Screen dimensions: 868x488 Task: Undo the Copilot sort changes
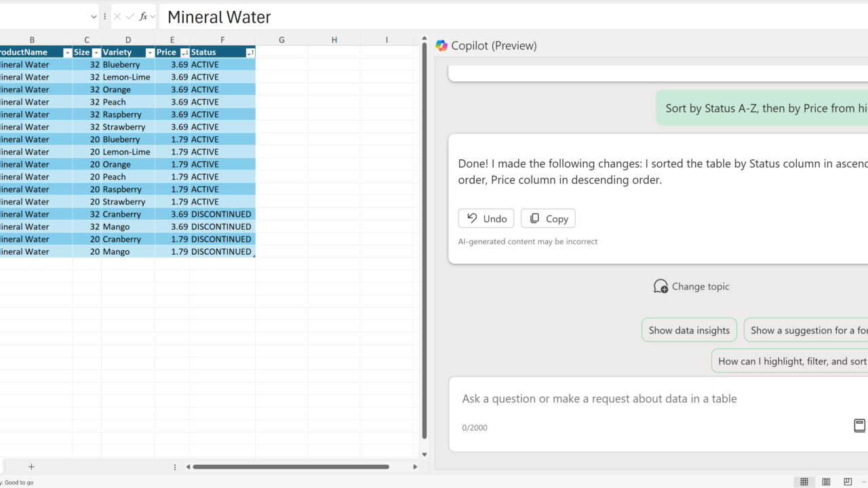(x=486, y=218)
